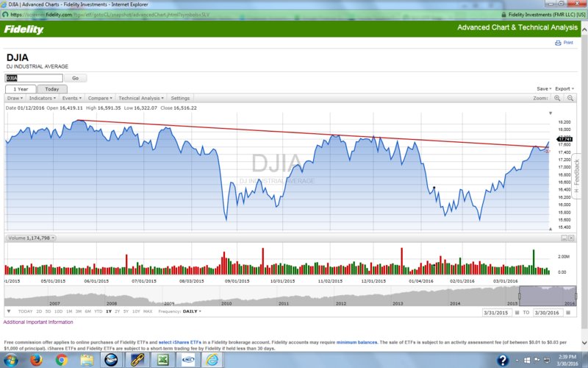Open the NCC app in taskbar
Screen dimensions: 588x368
187,360
